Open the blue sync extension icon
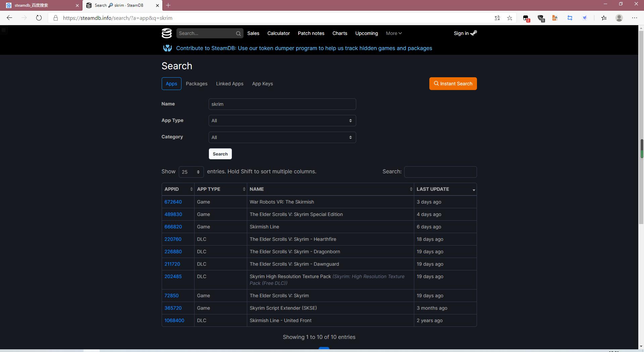The image size is (644, 352). tap(570, 18)
